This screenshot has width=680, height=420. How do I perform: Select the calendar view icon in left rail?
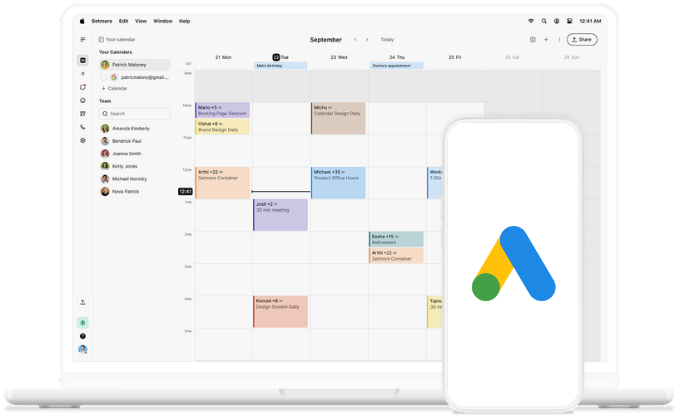(83, 60)
